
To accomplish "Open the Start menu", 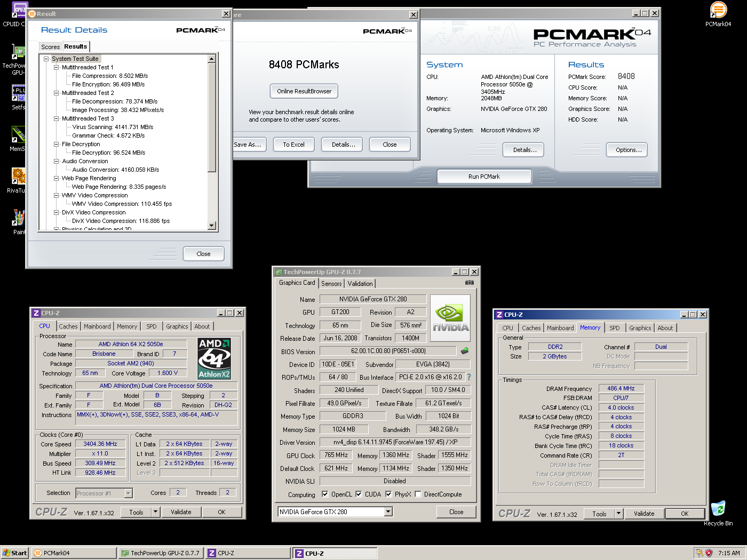I will click(x=15, y=553).
